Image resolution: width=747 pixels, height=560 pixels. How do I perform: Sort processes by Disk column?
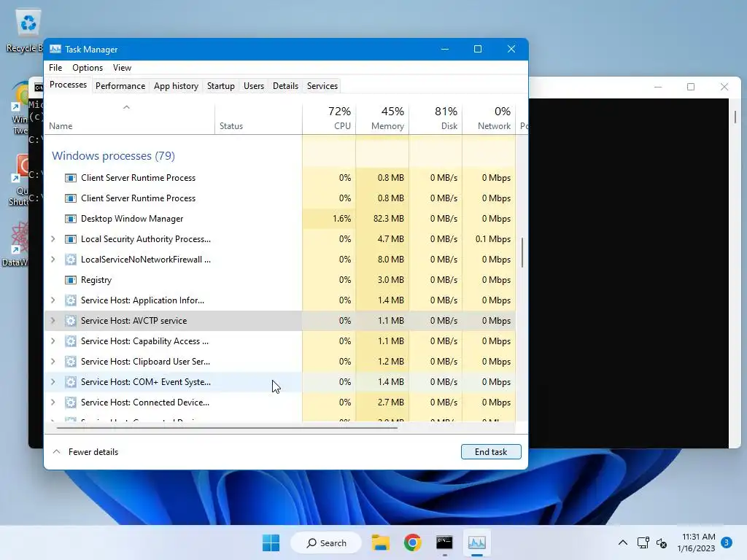click(x=436, y=117)
